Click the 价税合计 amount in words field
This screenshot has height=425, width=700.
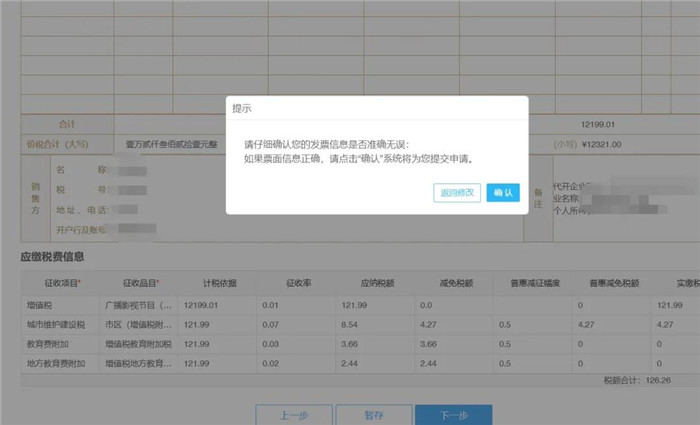pos(185,144)
